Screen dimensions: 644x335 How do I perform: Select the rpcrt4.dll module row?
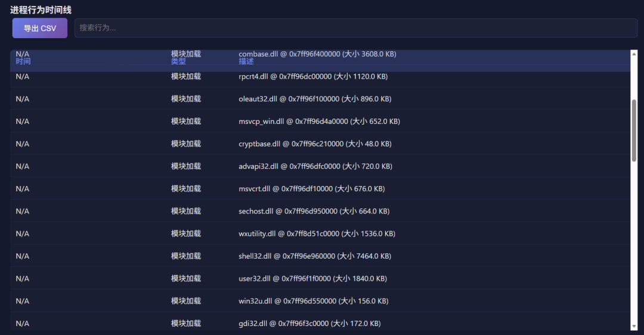pos(320,76)
